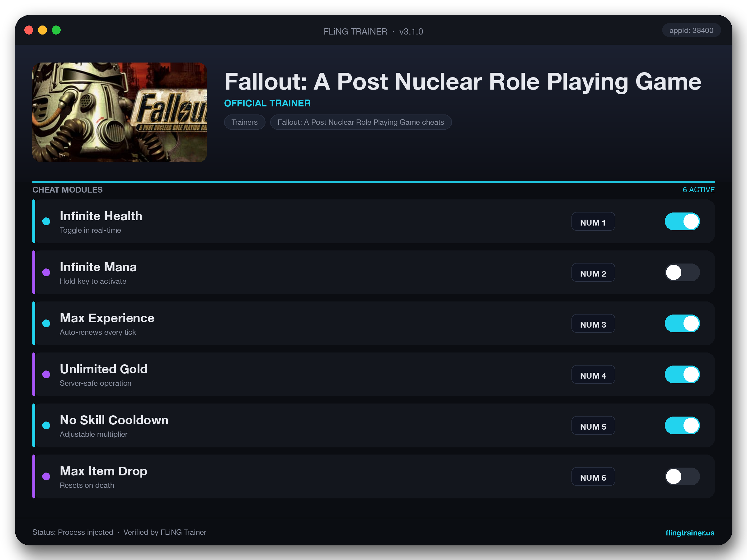Open the Trainers tag
Viewport: 747px width, 560px height.
[x=245, y=122]
